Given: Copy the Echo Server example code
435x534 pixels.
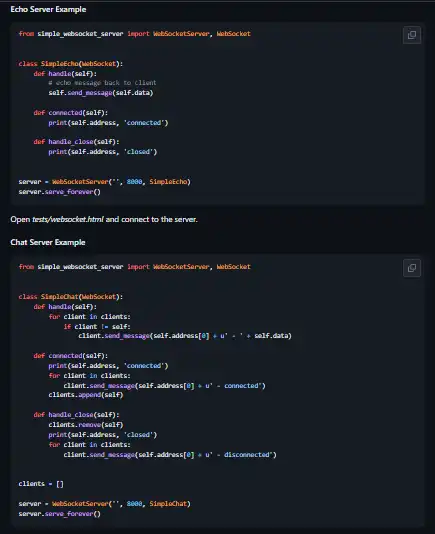Looking at the screenshot, I should click(412, 35).
